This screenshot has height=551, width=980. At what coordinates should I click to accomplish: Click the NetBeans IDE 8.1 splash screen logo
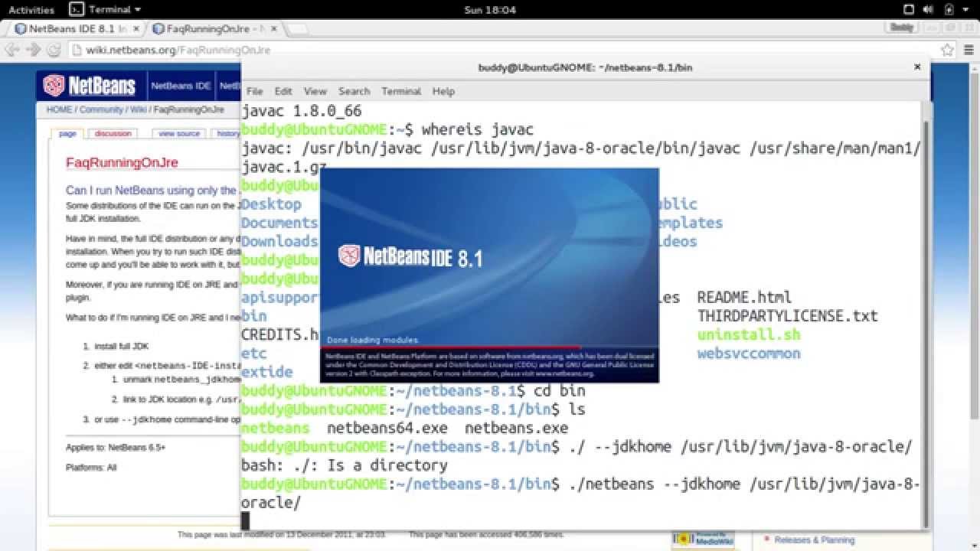[x=410, y=256]
